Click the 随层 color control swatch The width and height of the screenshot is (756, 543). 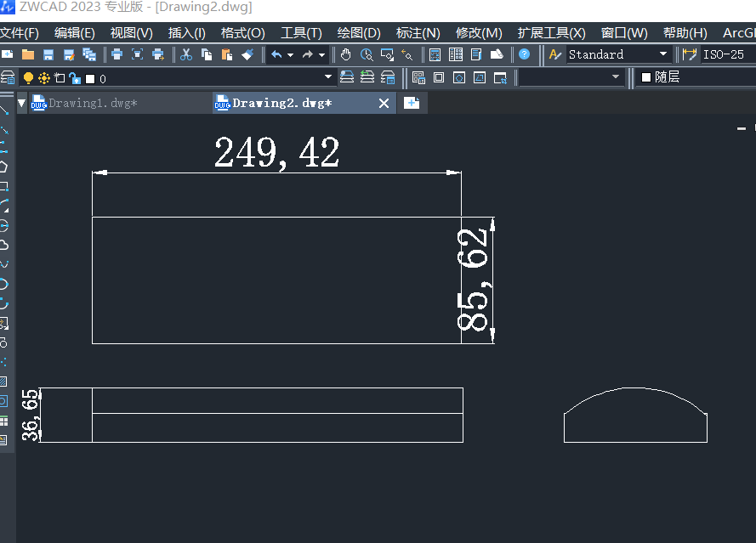tap(646, 77)
